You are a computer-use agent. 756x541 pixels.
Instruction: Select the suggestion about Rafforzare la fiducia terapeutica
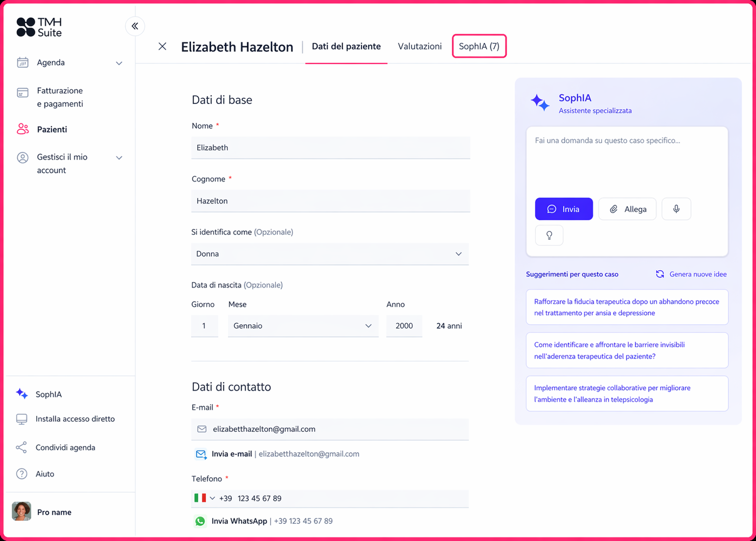pos(627,307)
